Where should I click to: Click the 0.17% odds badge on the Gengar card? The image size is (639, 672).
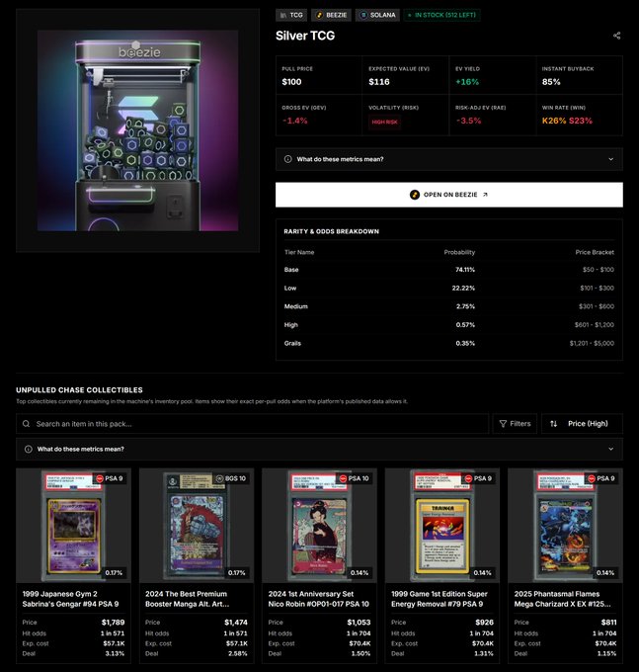(x=114, y=572)
